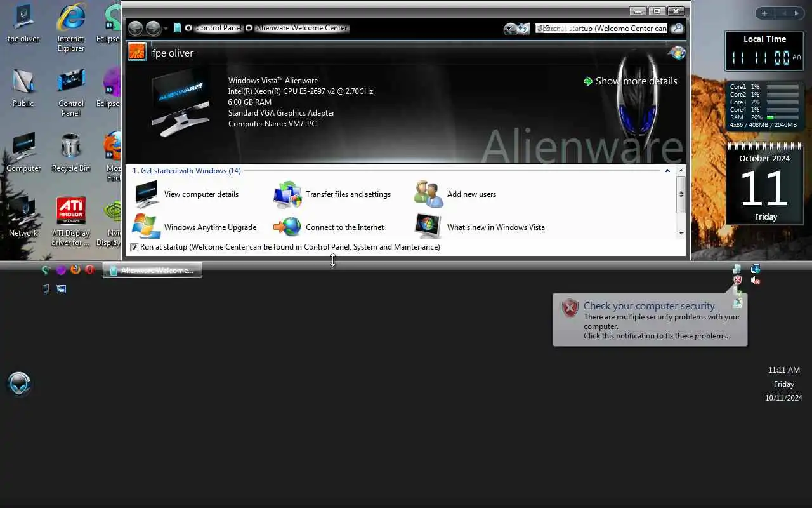The image size is (812, 508).
Task: Click the Control Panel breadcrumb
Action: click(218, 28)
